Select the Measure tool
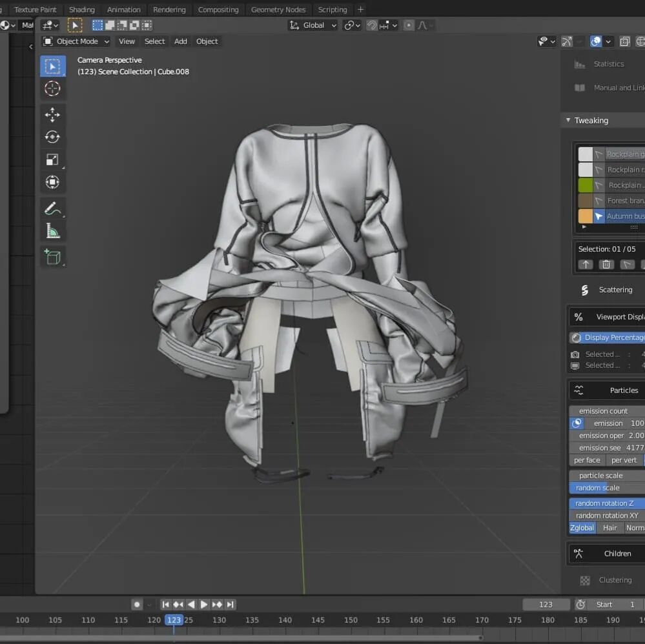The image size is (645, 644). point(52,231)
